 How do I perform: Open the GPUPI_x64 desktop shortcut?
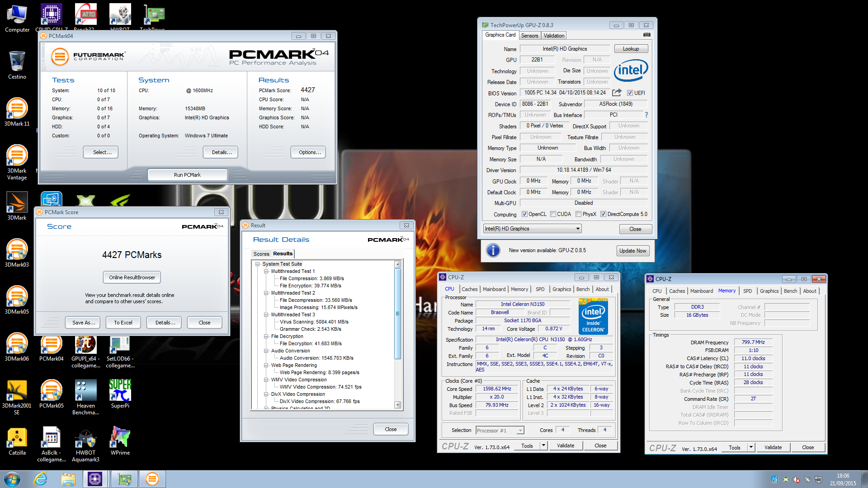pyautogui.click(x=86, y=352)
